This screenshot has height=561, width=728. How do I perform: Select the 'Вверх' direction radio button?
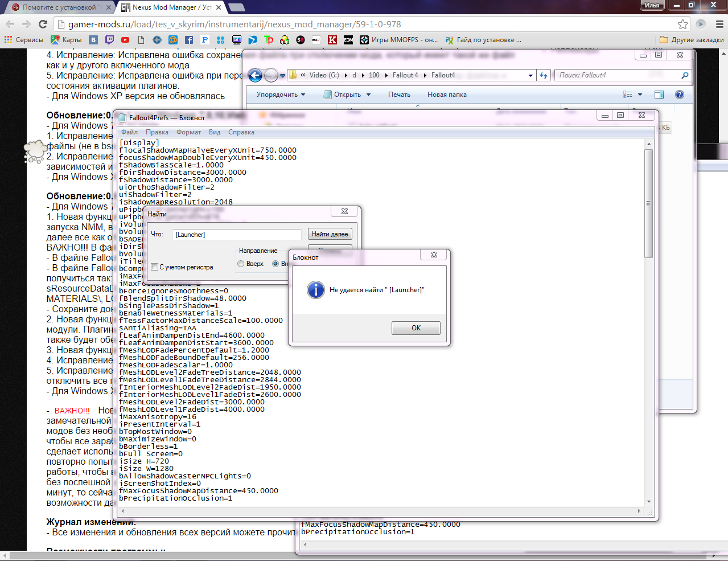pos(241,264)
